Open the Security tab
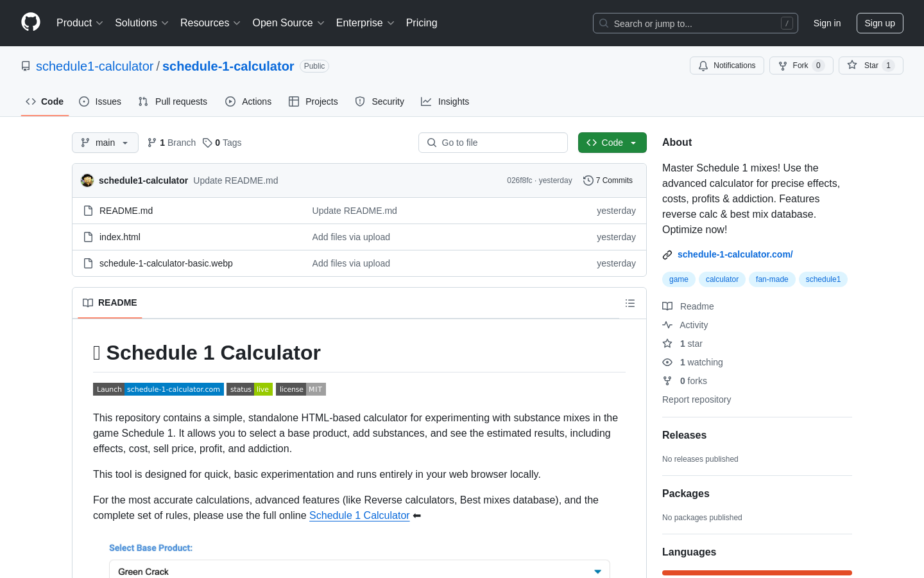The height and width of the screenshot is (578, 924). click(x=380, y=101)
